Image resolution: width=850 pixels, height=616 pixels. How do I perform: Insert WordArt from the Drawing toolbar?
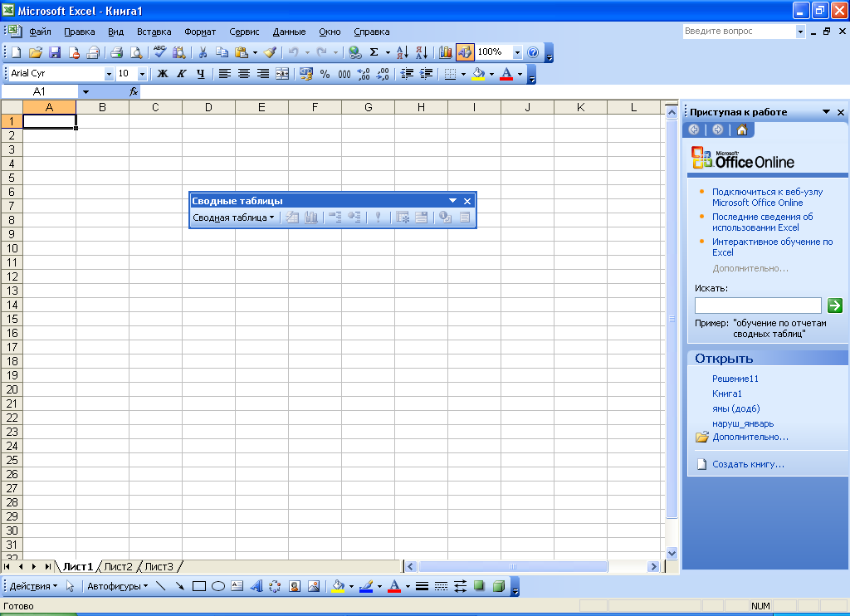pyautogui.click(x=256, y=586)
